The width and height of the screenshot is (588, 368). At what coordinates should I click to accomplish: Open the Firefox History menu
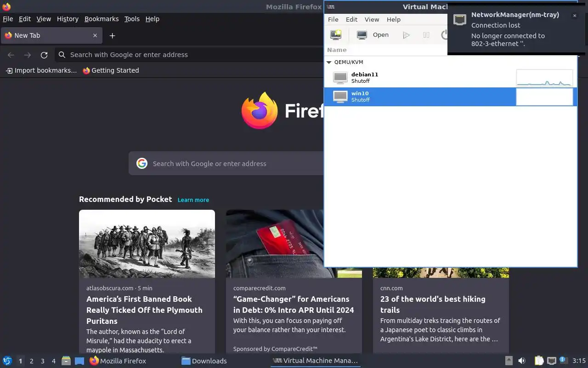point(68,19)
